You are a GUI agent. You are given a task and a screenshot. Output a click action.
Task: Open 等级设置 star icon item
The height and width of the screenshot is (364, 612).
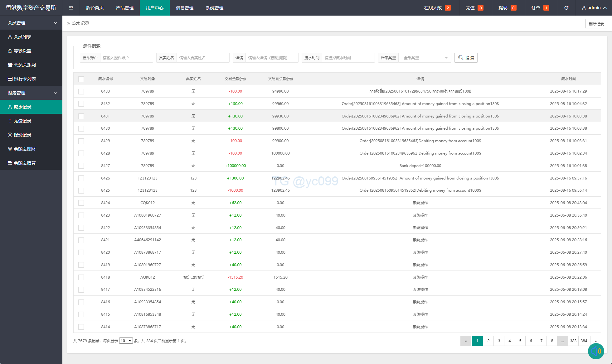pos(10,51)
